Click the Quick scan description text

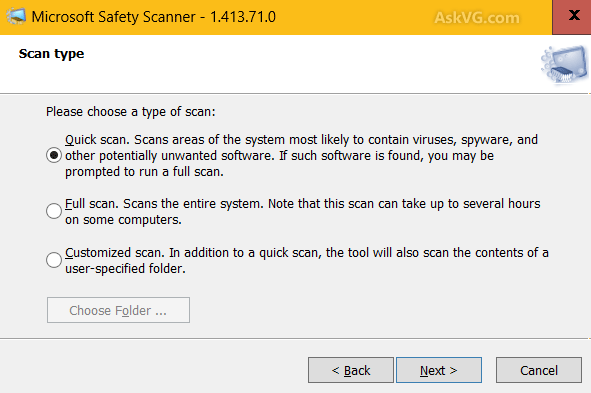pyautogui.click(x=301, y=156)
